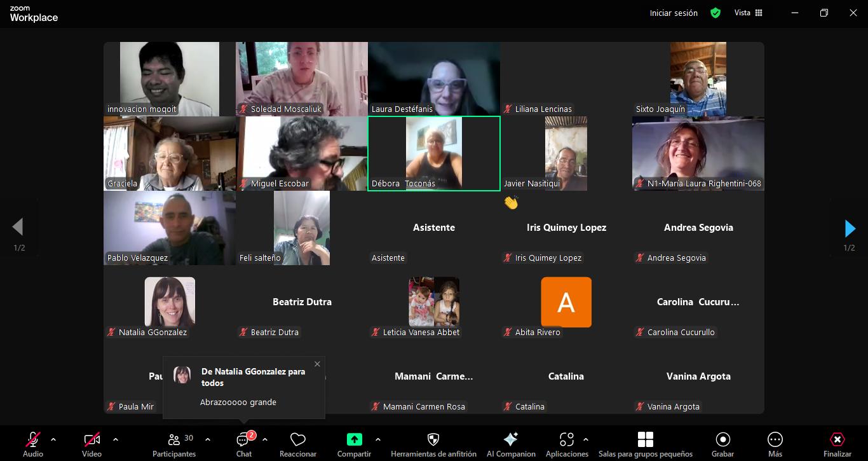This screenshot has height=461, width=868.
Task: Unmute microphone using Audio button
Action: click(x=33, y=439)
